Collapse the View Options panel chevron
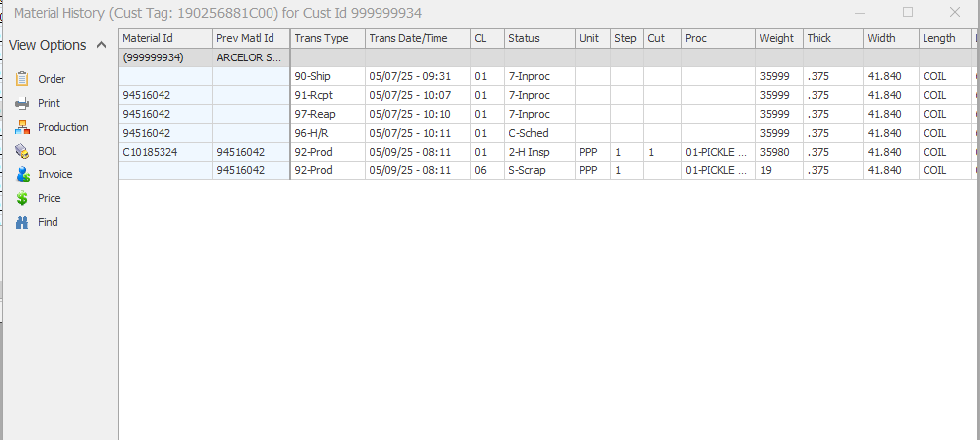 point(101,45)
